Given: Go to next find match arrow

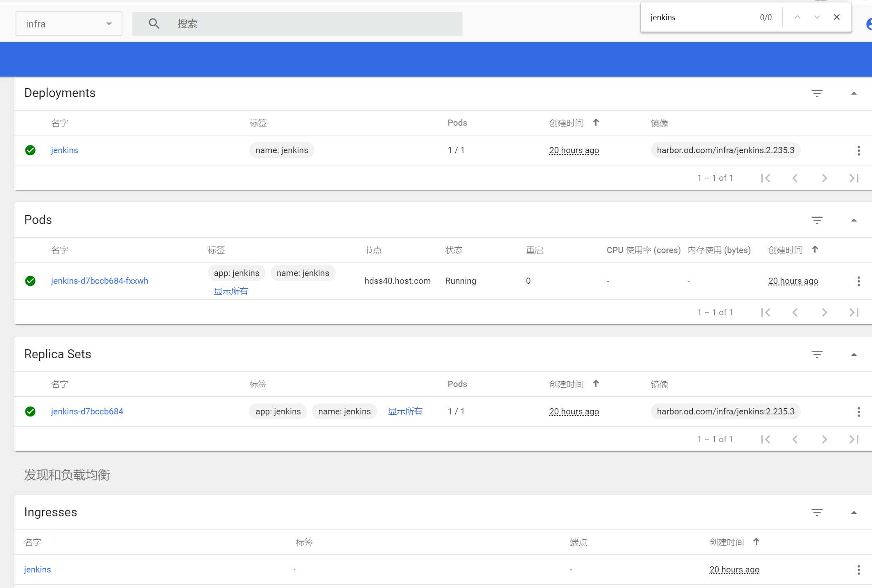Looking at the screenshot, I should tap(817, 17).
